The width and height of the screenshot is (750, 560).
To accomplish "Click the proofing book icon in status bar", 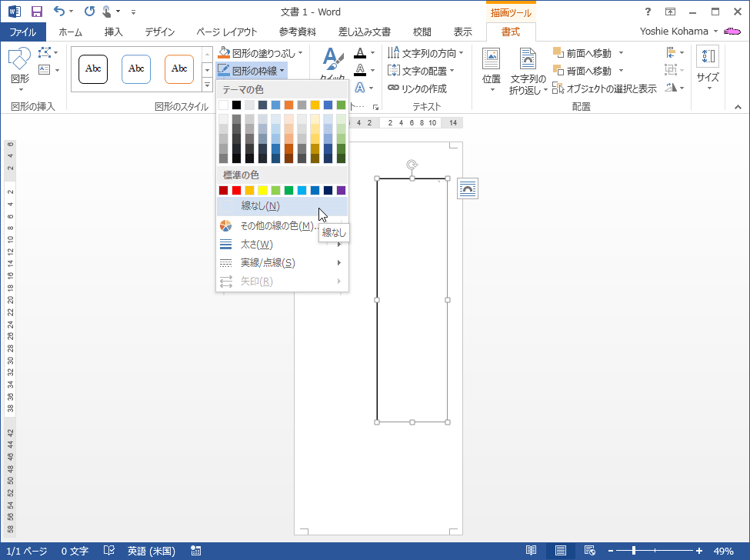I will pos(109,551).
